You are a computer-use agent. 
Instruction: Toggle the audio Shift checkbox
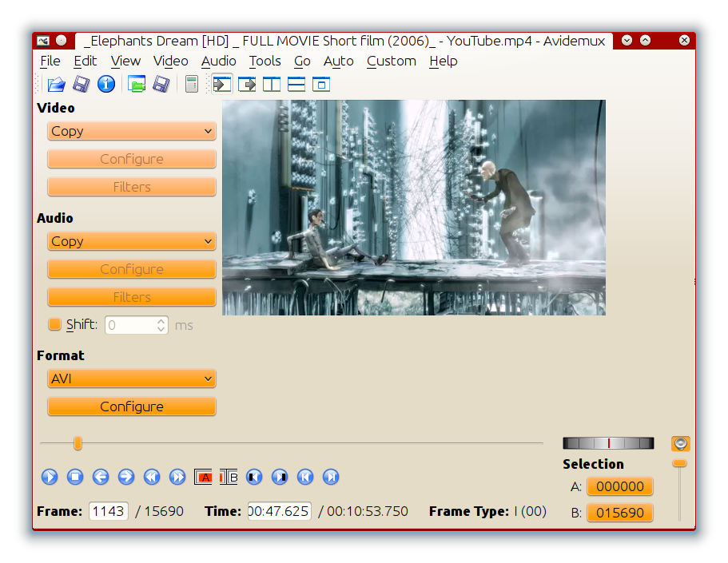pos(54,324)
